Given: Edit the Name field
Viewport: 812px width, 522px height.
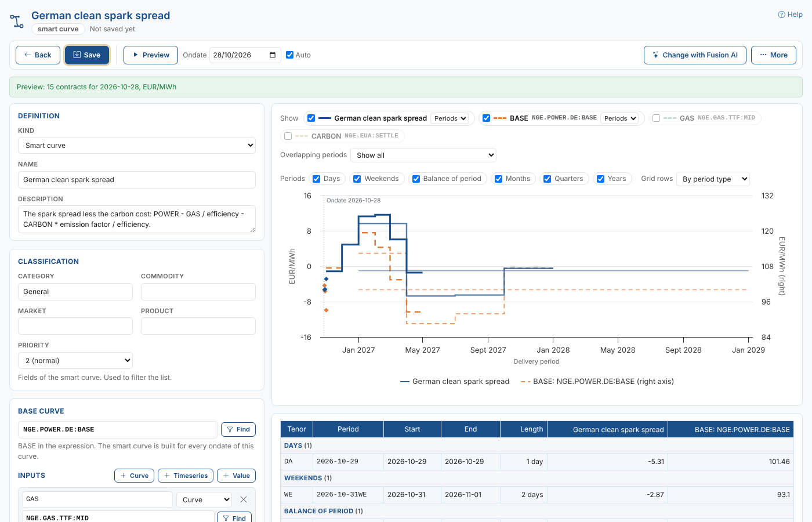Looking at the screenshot, I should pyautogui.click(x=137, y=180).
